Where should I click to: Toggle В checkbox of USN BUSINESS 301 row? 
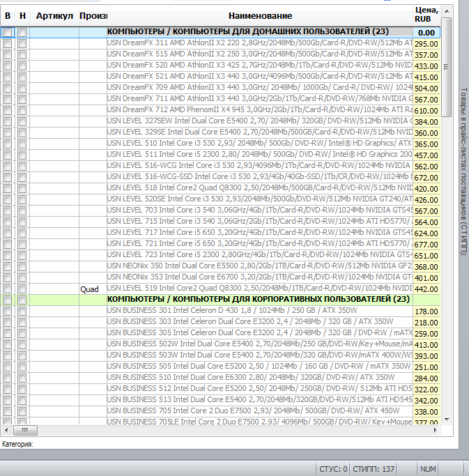click(7, 311)
